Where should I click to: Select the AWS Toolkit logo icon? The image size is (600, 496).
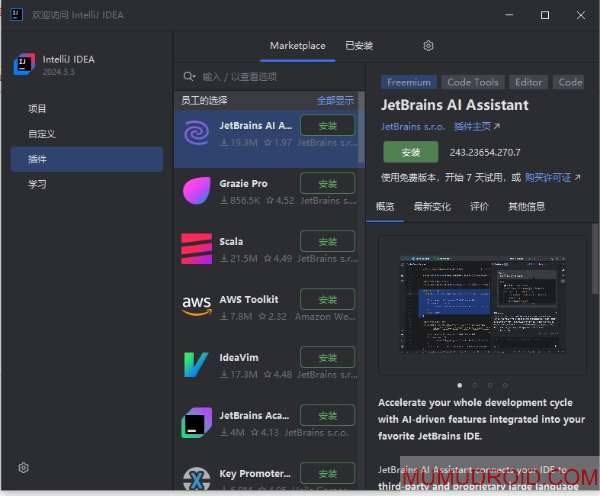pyautogui.click(x=197, y=306)
